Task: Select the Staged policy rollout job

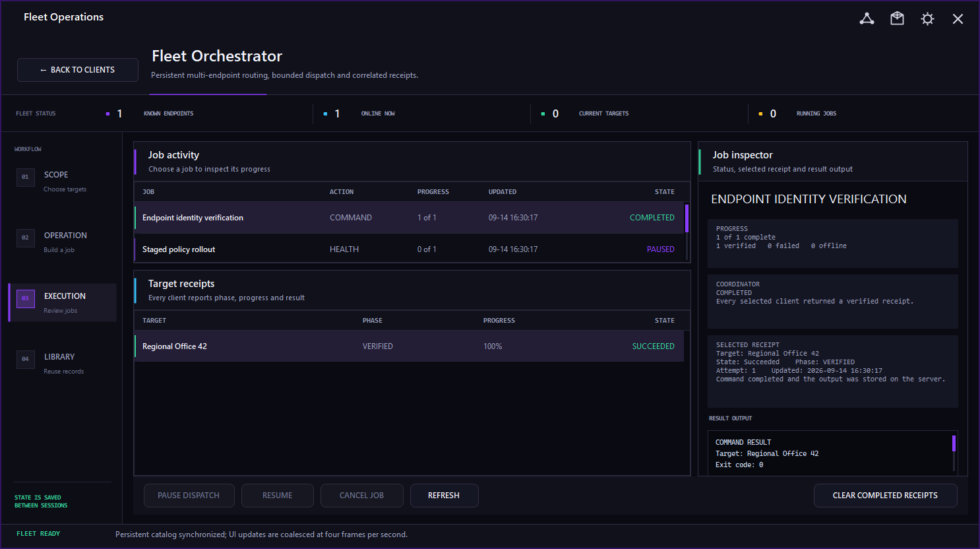Action: click(410, 249)
